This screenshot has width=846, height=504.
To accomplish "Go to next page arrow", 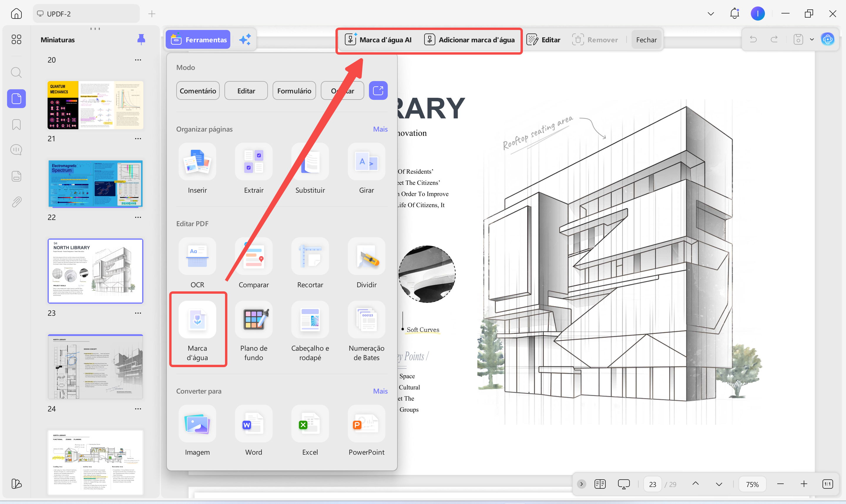I will click(x=719, y=484).
